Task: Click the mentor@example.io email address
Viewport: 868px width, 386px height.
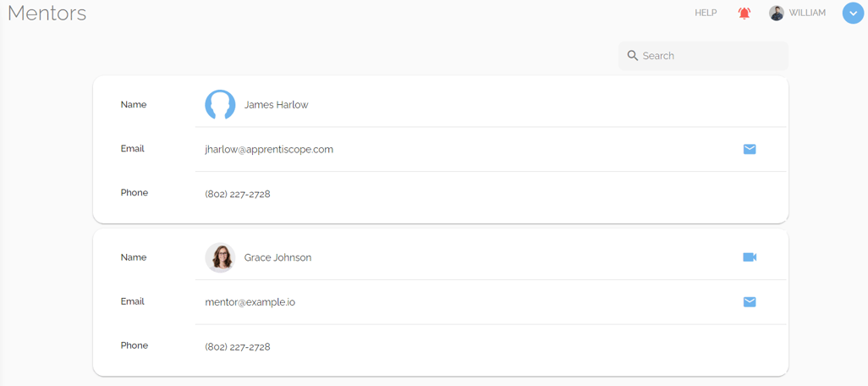Action: (x=250, y=302)
